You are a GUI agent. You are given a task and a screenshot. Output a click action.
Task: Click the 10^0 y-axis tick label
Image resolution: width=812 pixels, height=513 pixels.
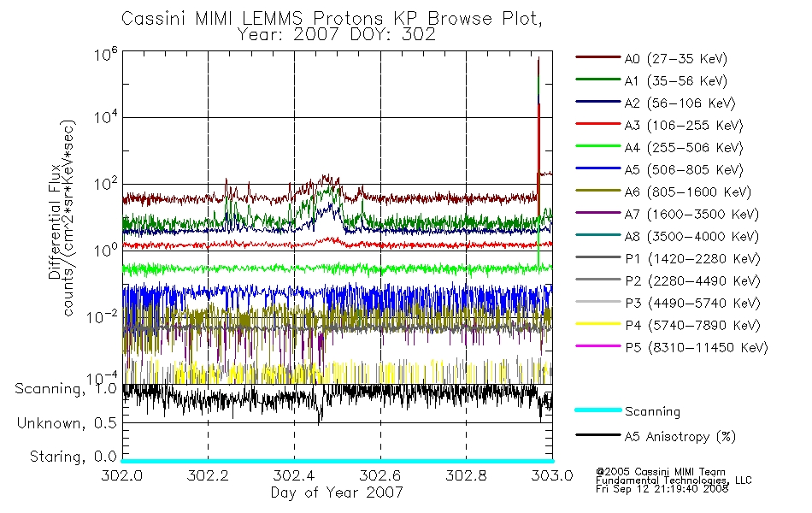tap(106, 251)
